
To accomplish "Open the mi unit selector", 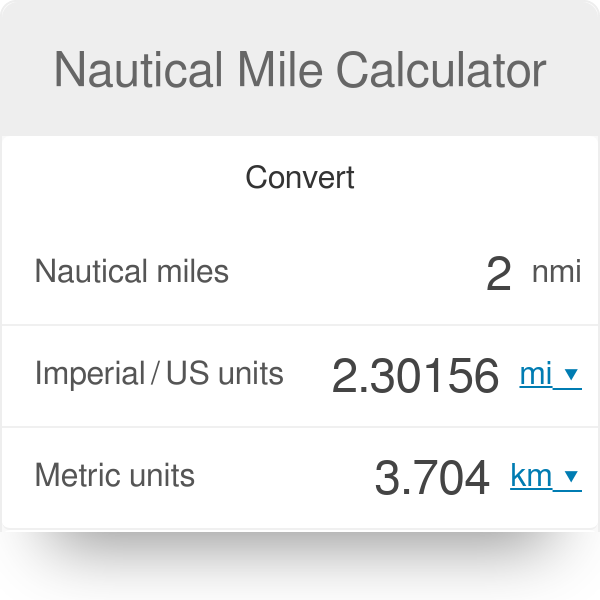I will click(x=537, y=375).
